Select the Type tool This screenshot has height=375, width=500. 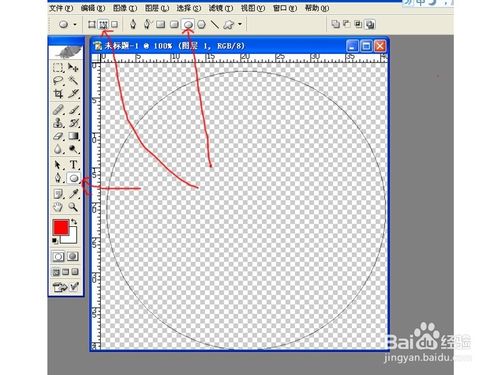point(73,165)
